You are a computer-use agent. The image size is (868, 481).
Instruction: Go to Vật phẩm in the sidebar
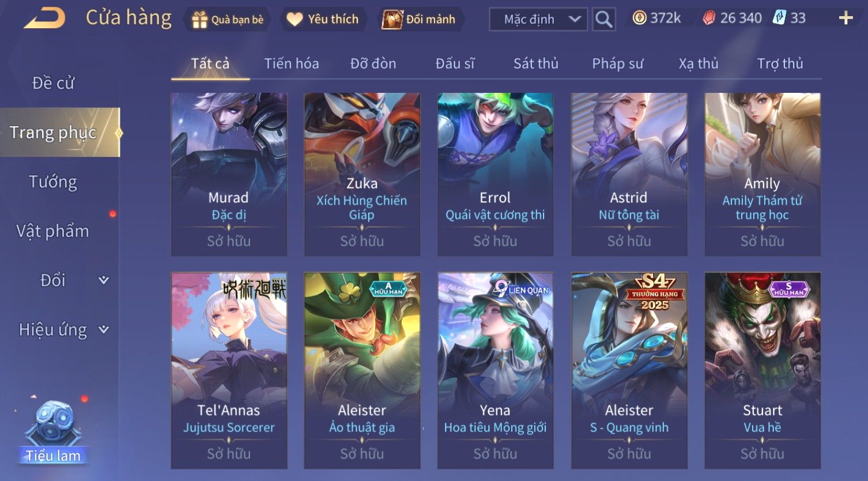pos(52,231)
